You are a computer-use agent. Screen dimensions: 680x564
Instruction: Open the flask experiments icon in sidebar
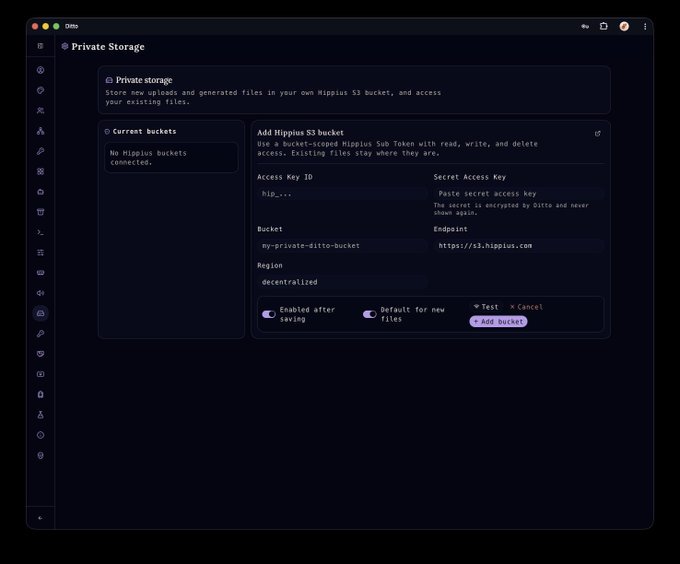pyautogui.click(x=40, y=415)
